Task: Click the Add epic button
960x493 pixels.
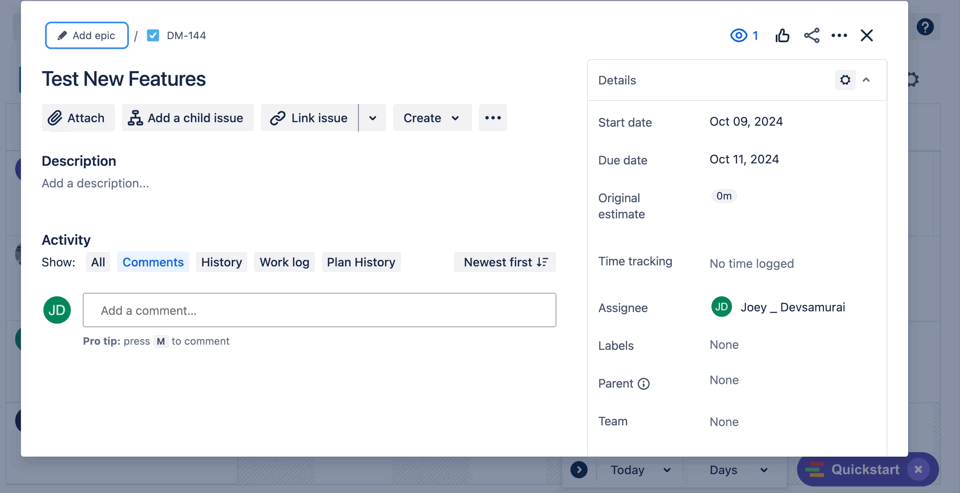Action: click(x=87, y=36)
